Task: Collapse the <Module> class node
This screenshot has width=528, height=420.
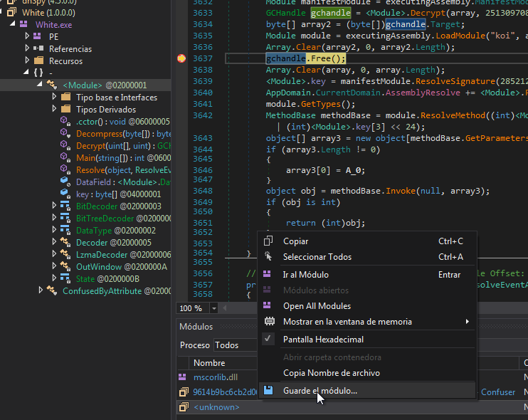Action: coord(40,84)
